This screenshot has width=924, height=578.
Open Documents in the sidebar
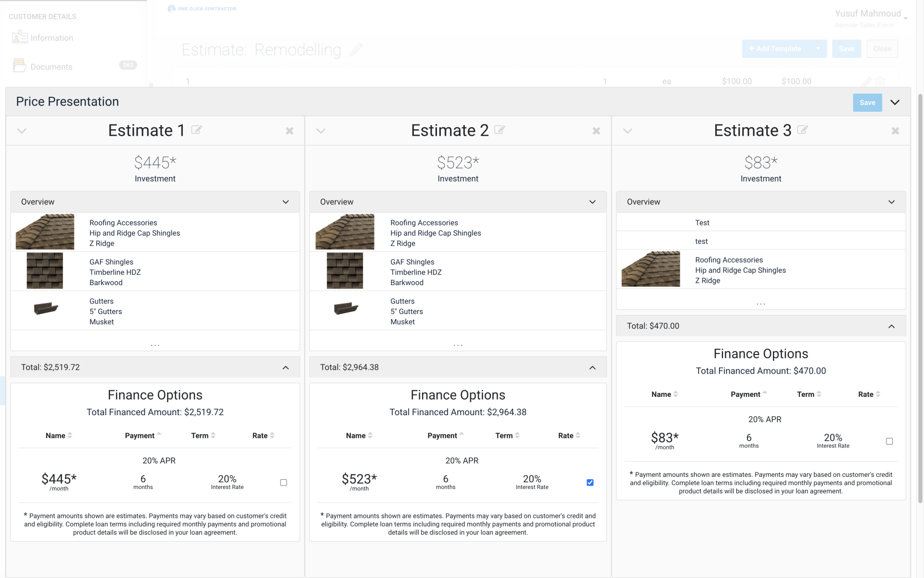(51, 66)
